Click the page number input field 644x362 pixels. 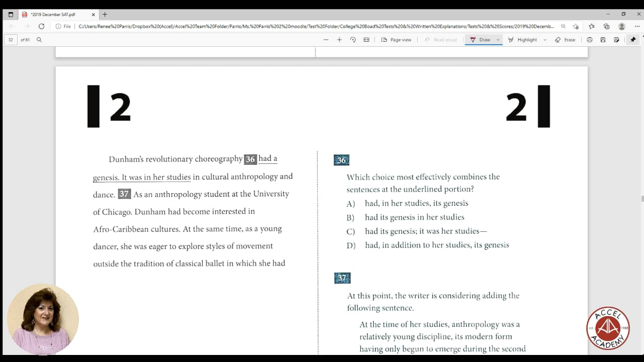coord(11,40)
